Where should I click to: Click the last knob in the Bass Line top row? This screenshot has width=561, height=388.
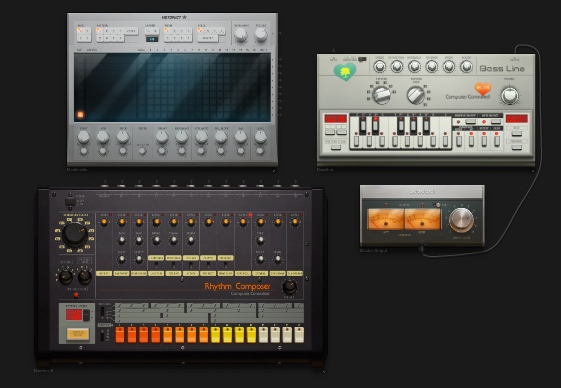pyautogui.click(x=466, y=67)
